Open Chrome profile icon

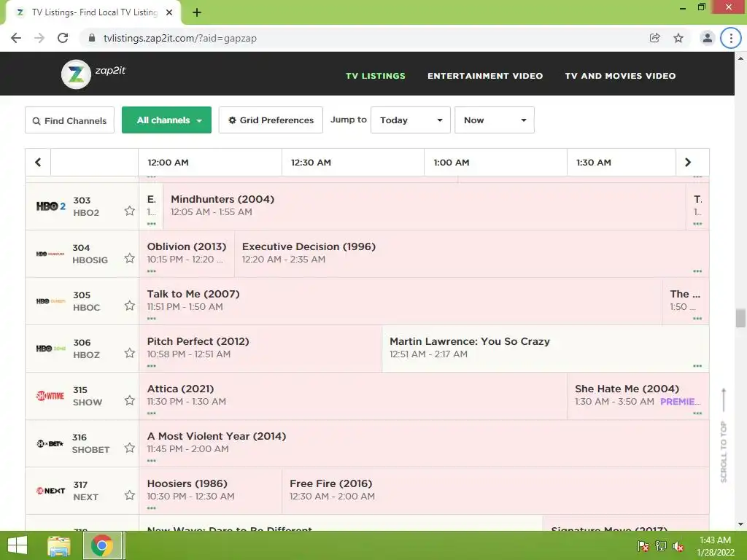(708, 38)
